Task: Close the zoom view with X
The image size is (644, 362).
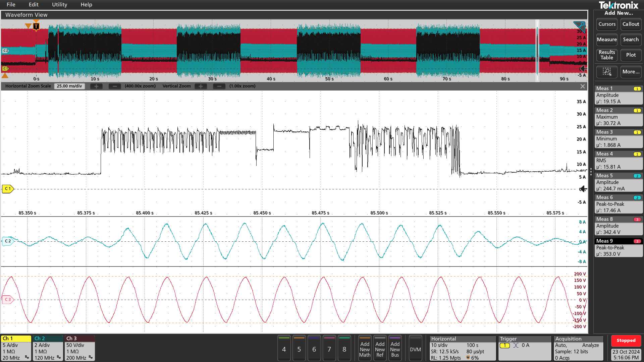Action: point(583,86)
